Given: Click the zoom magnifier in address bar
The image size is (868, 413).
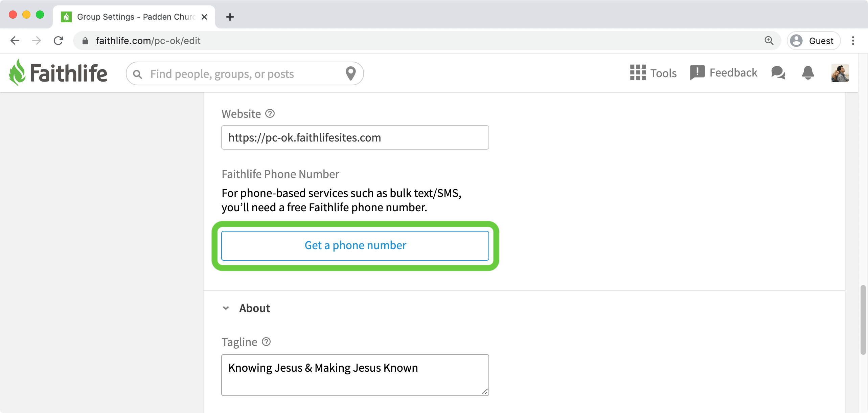Looking at the screenshot, I should click(769, 41).
